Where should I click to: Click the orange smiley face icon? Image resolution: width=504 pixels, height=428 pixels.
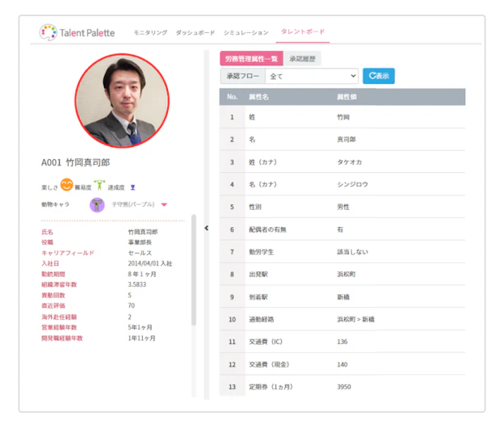coord(67,185)
